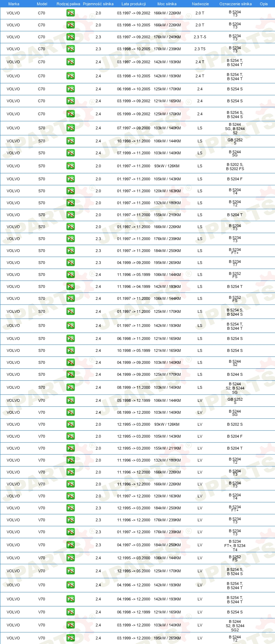The width and height of the screenshot is (275, 644).
Task: Click fuel icon in S70 93kW / 126KM row
Action: 71,166
